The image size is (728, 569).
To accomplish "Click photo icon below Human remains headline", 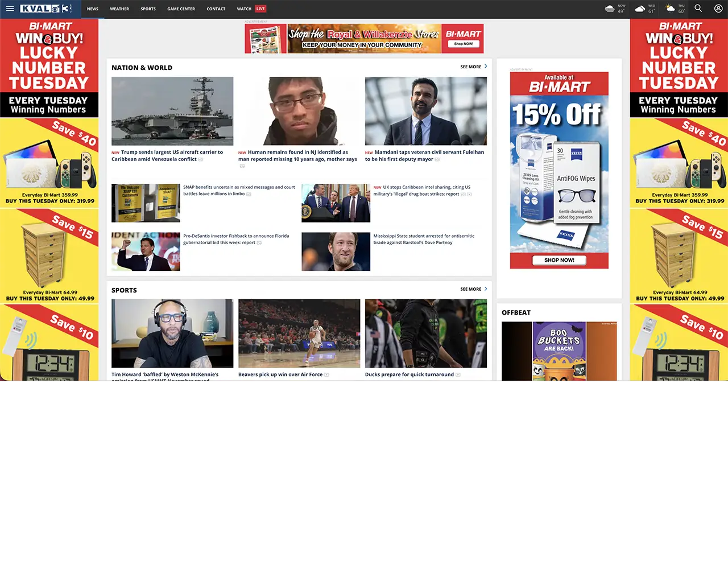I will point(242,166).
